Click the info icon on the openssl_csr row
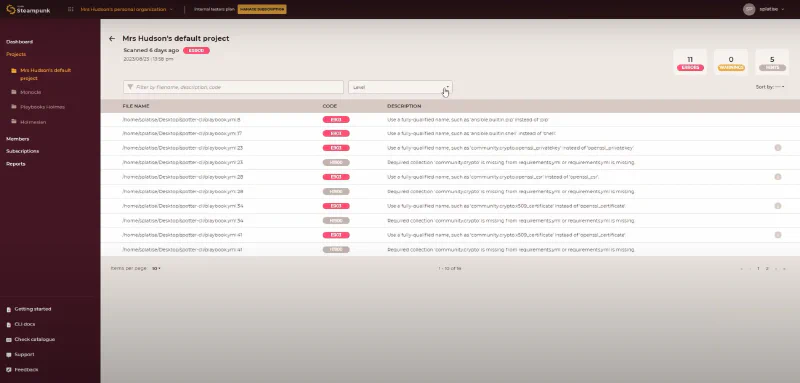This screenshot has width=800, height=383. coord(778,177)
